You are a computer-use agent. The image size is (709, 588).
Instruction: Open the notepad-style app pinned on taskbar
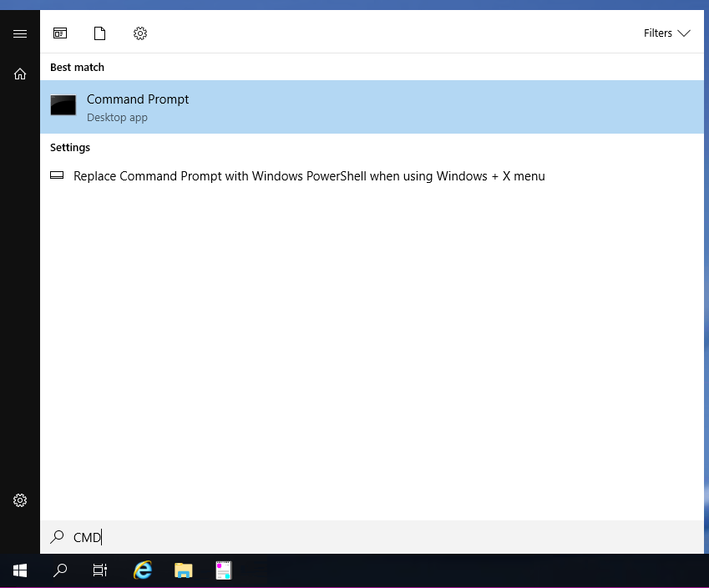(224, 570)
